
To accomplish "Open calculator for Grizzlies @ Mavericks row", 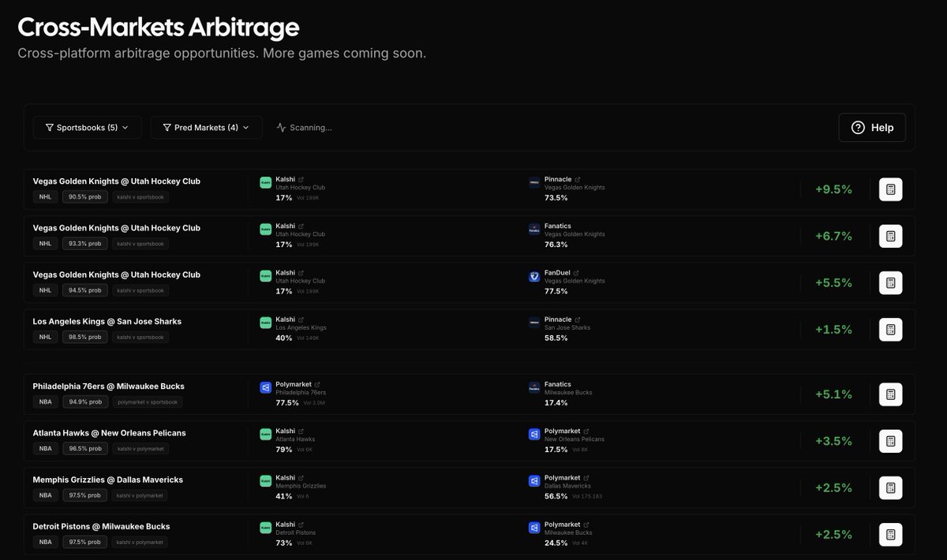I will click(x=891, y=487).
